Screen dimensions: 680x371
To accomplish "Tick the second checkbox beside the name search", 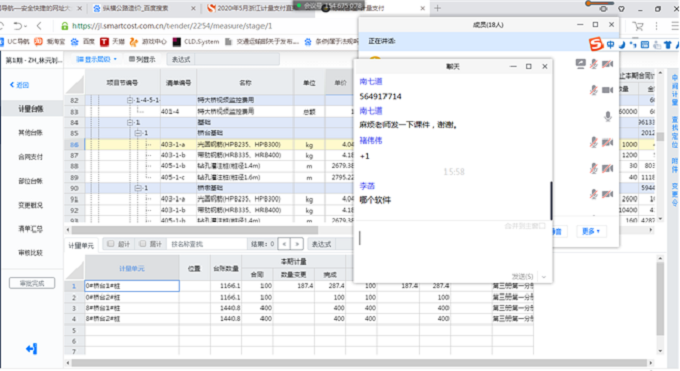I will pyautogui.click(x=143, y=244).
